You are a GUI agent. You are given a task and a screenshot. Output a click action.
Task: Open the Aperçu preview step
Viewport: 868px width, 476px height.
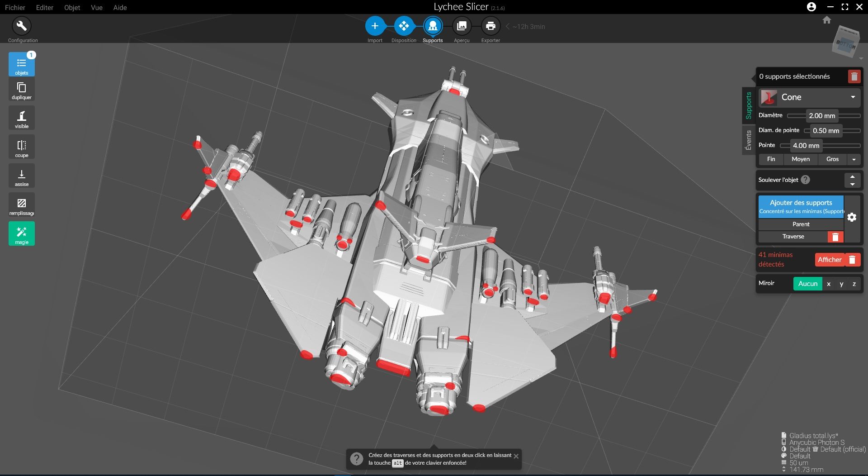(x=462, y=26)
